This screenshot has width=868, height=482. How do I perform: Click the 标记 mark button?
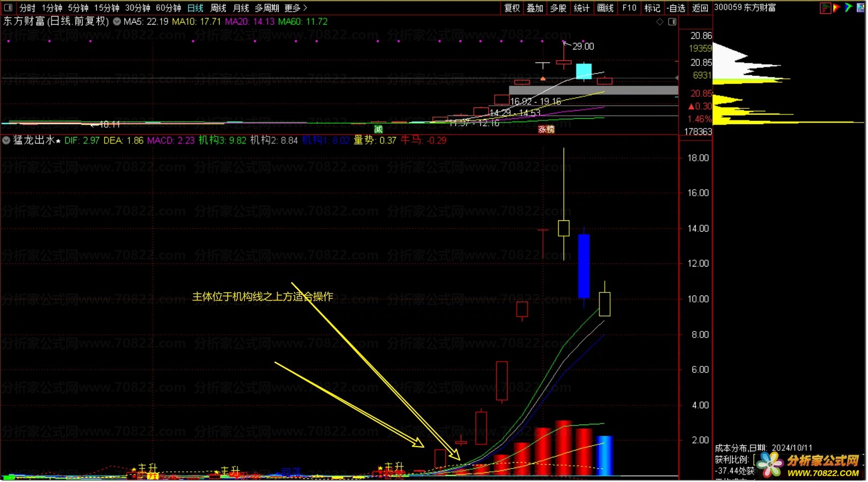coord(652,8)
